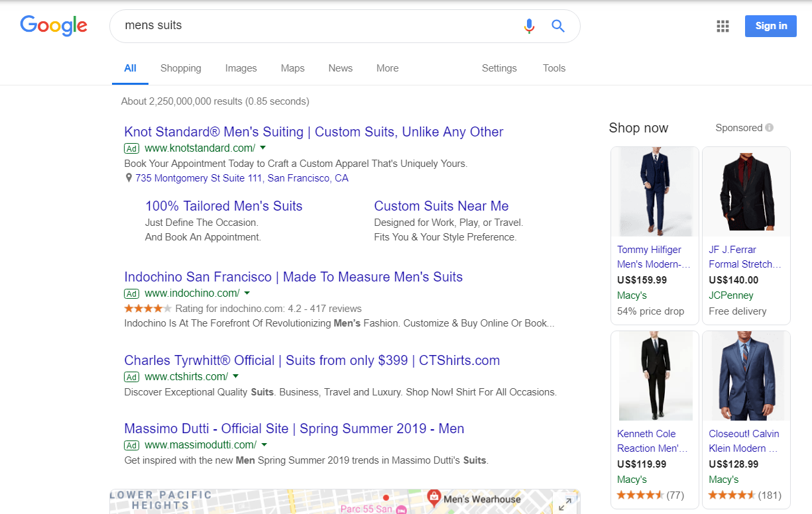Expand the More search categories menu
Screen dimensions: 812x514
[388, 68]
